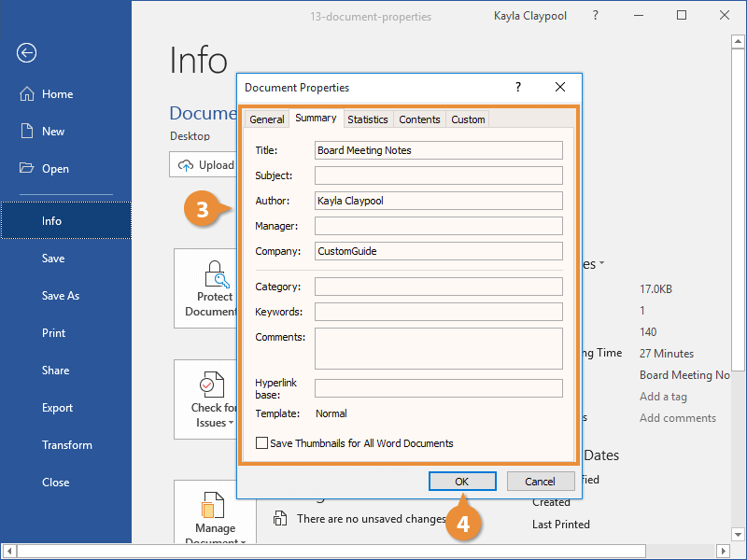Check Save Thumbnails for All Word Documents
Screen dimensions: 747x560
click(262, 444)
